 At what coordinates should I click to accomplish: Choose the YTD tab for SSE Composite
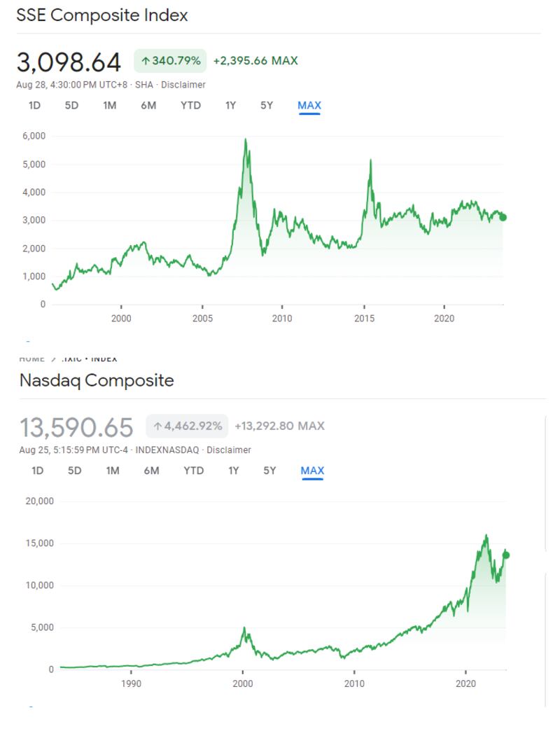(190, 106)
